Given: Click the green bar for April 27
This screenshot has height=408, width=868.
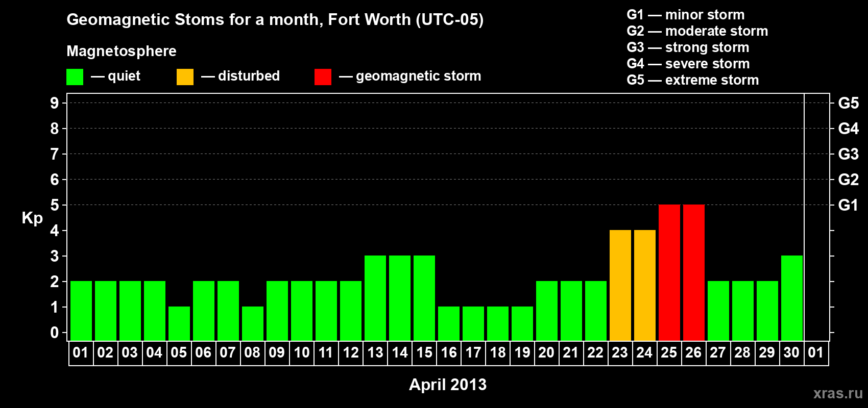Looking at the screenshot, I should [x=718, y=311].
